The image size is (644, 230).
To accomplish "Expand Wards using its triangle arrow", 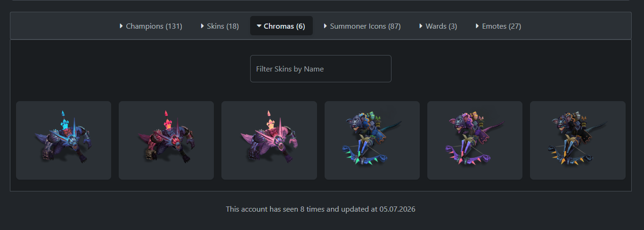I will point(421,26).
